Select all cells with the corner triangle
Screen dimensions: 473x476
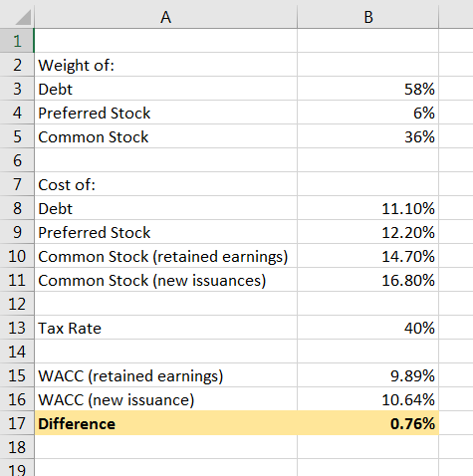23,17
